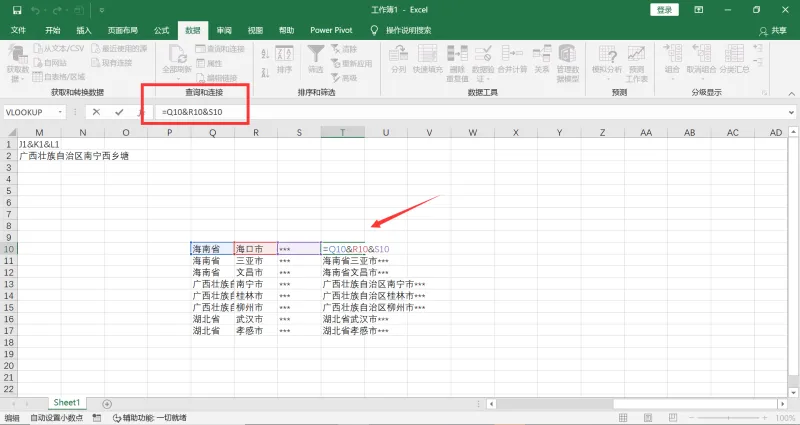
Task: Switch to 开始 (Home) tab
Action: tap(52, 30)
